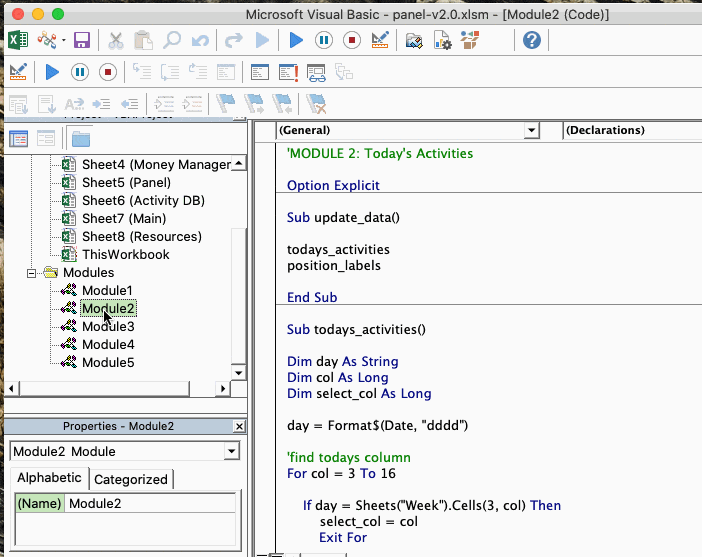Open the Watch Window with the glasses icon
This screenshot has width=702, height=557.
pyautogui.click(x=316, y=72)
